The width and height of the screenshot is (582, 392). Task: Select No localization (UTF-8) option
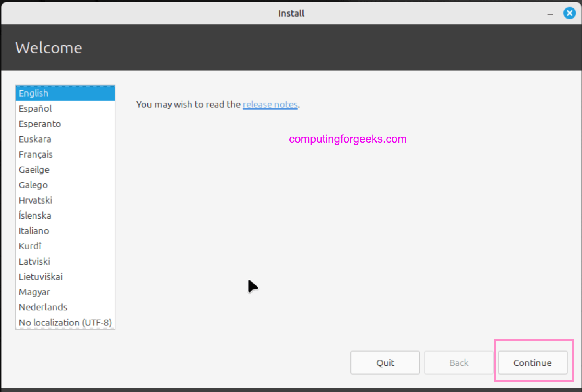tap(65, 322)
